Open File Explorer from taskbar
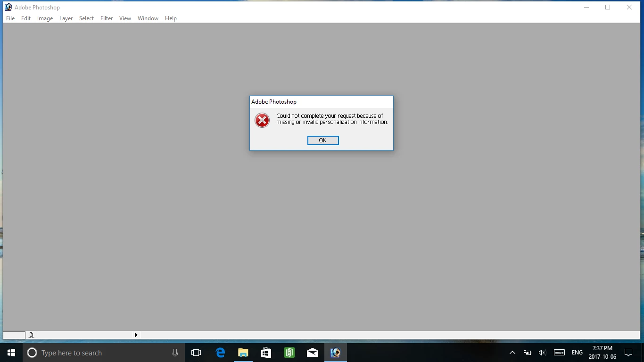 pos(243,353)
